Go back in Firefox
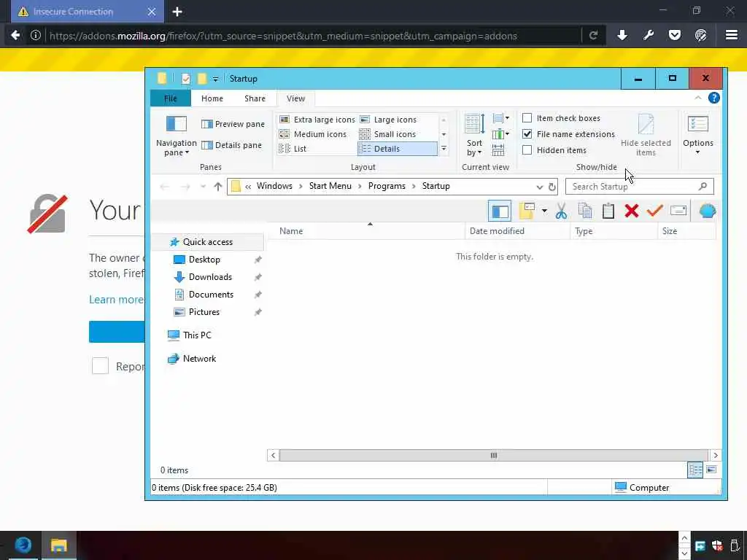Viewport: 747px width, 560px height. tap(15, 35)
